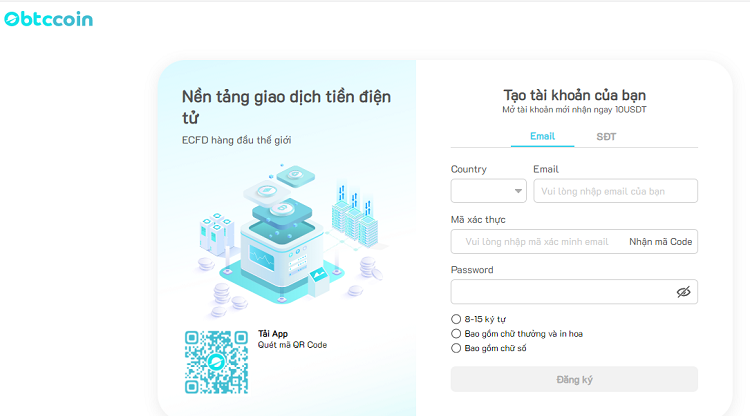Toggle password visibility eye icon
The height and width of the screenshot is (416, 750).
pos(683,292)
